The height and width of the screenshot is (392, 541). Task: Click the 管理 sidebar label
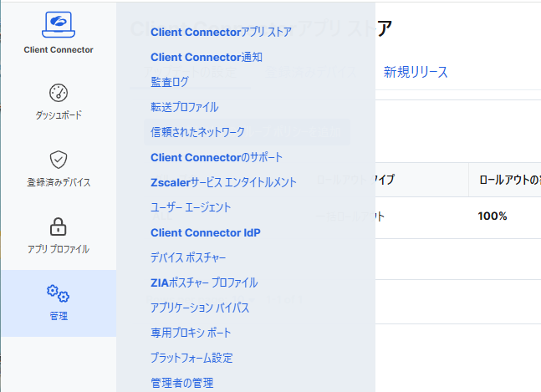59,316
